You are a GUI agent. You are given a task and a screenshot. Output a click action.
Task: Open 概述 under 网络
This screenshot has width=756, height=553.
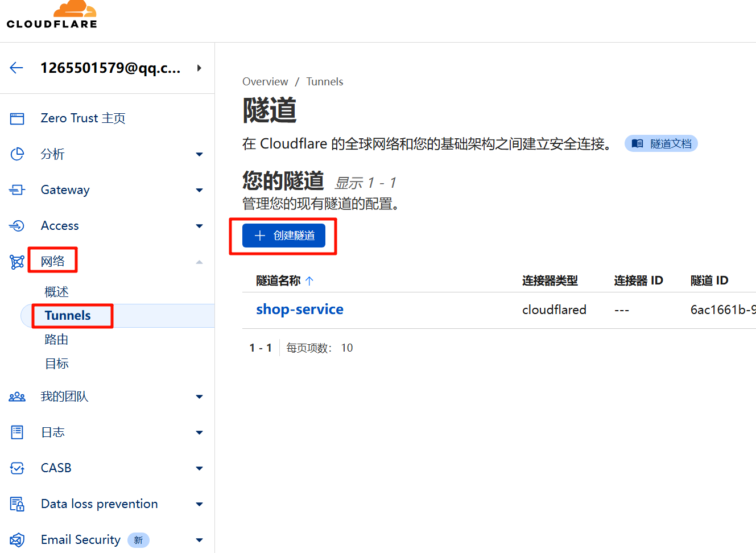click(56, 291)
